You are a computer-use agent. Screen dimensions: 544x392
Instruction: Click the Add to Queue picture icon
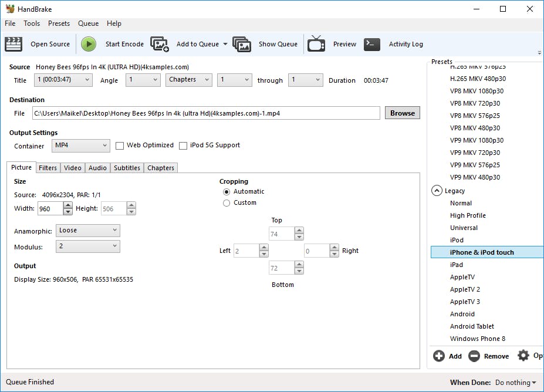coord(160,44)
